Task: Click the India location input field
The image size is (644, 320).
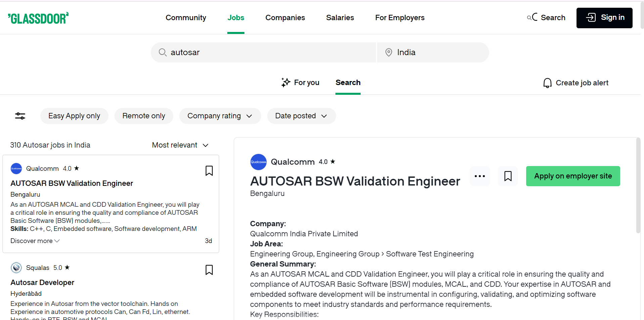Action: (433, 52)
